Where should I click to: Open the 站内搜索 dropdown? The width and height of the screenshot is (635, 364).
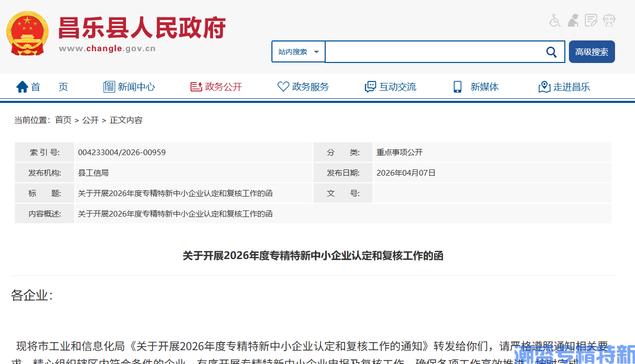[x=298, y=52]
